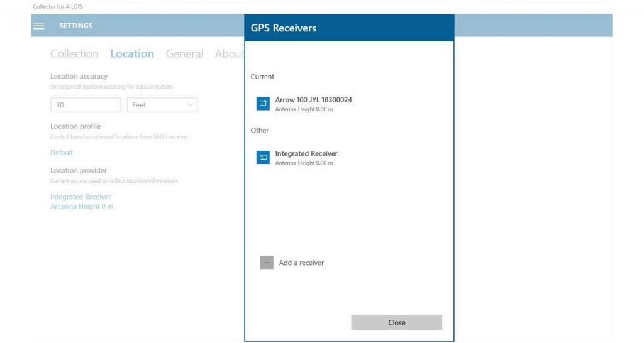Click the Location provider heading
Screen dimensions: 644x343
pyautogui.click(x=79, y=171)
